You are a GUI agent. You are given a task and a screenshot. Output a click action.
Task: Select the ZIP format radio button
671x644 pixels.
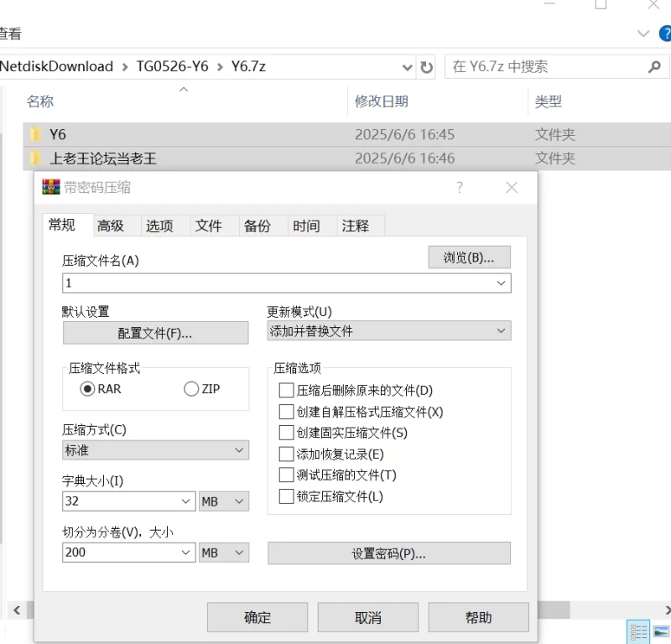pos(191,389)
